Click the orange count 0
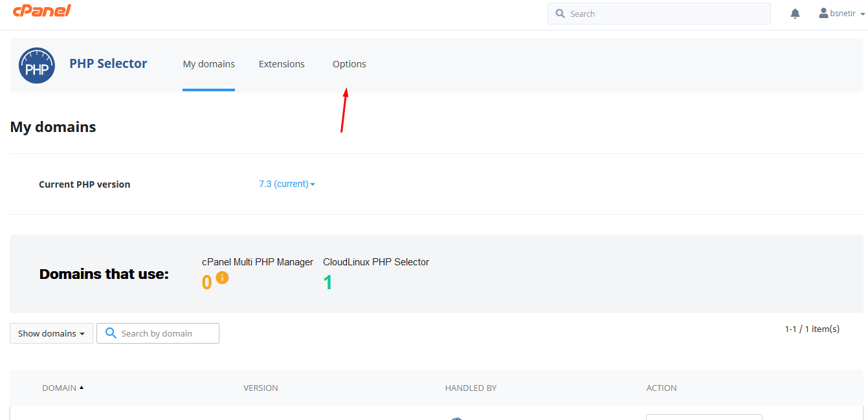This screenshot has width=868, height=420. coord(207,283)
